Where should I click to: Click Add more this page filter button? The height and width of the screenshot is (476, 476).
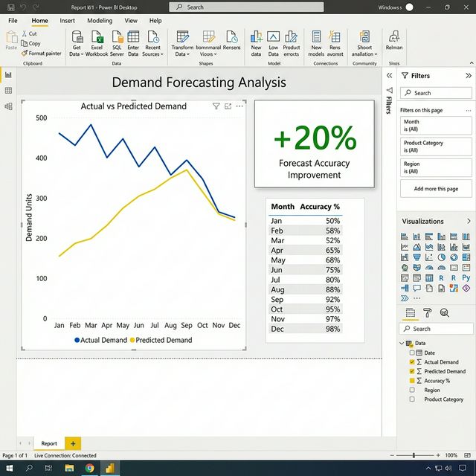point(436,189)
